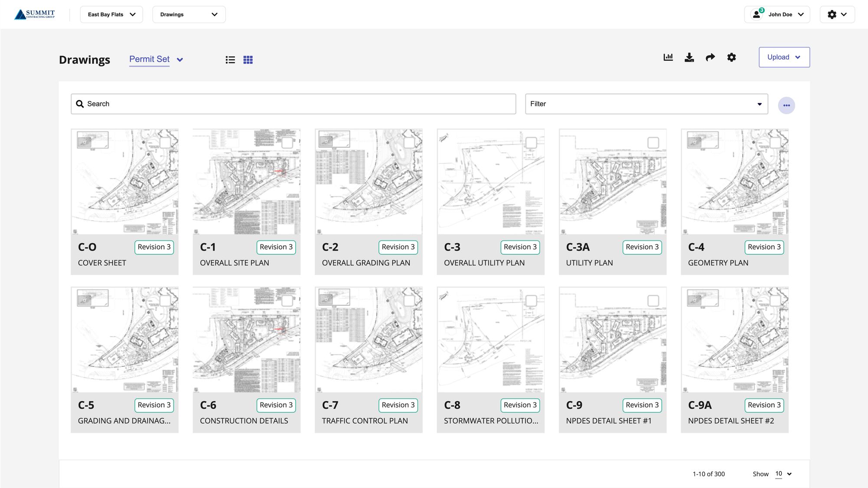The width and height of the screenshot is (868, 488).
Task: Expand the East Bay Flats project dropdown
Action: (x=112, y=14)
